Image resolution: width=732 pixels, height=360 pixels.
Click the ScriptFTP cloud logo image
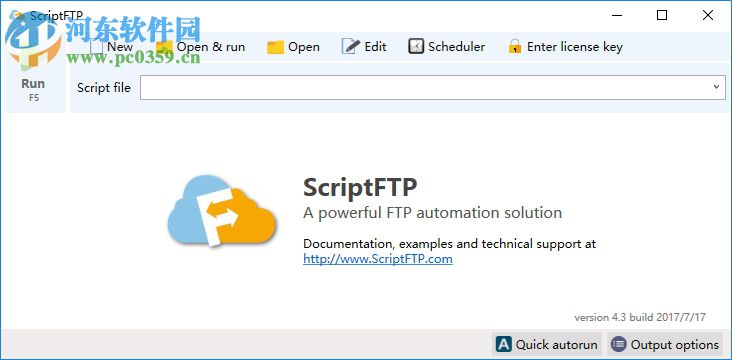[x=222, y=211]
